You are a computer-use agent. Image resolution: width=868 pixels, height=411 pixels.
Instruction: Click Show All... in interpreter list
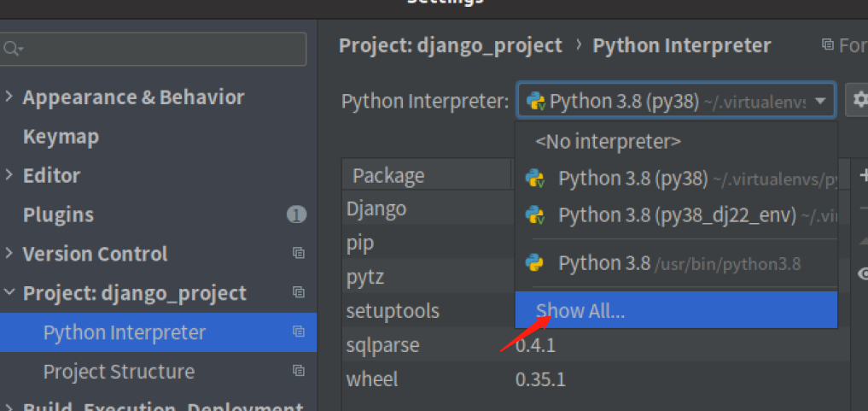[676, 311]
